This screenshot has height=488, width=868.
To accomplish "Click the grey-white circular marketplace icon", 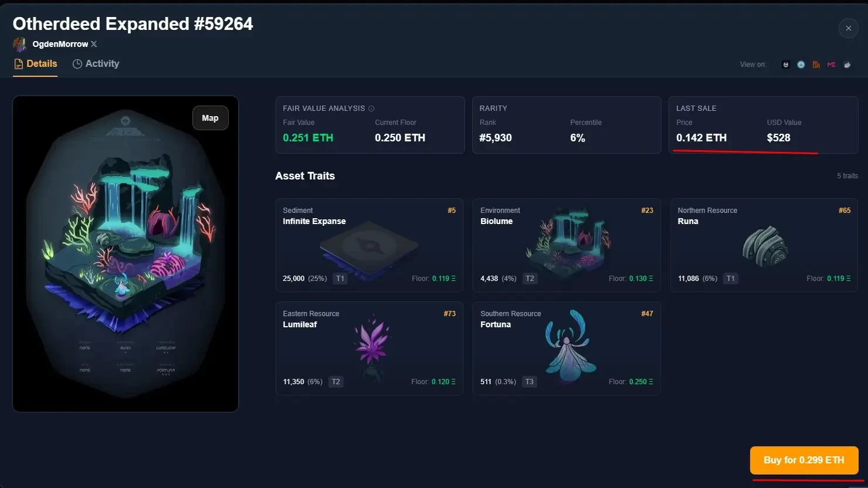I will [847, 65].
